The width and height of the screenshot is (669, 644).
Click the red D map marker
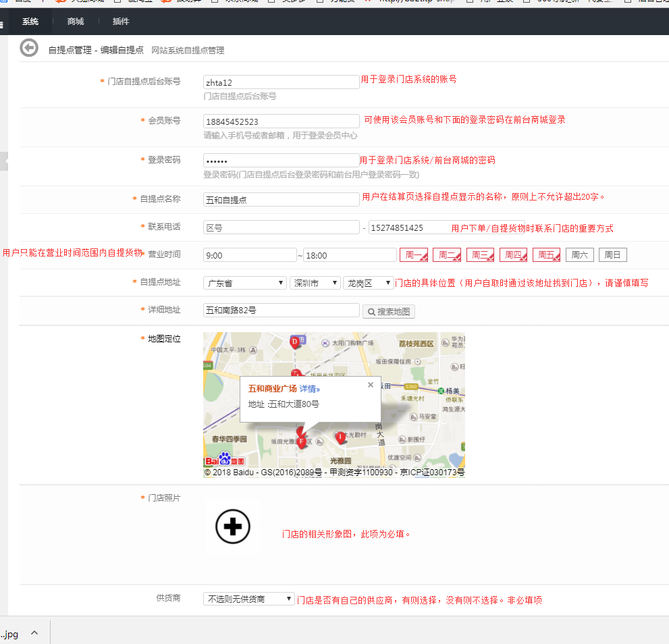pos(294,342)
